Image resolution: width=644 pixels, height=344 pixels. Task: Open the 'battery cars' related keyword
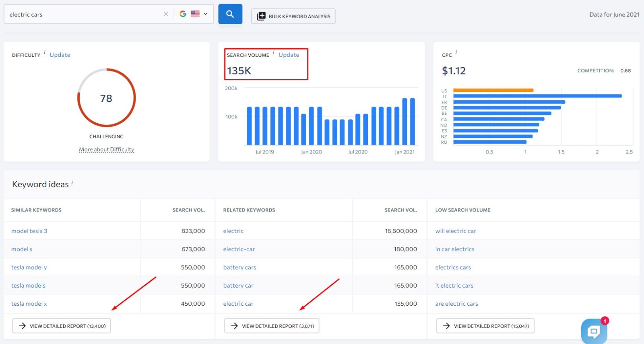(x=239, y=267)
